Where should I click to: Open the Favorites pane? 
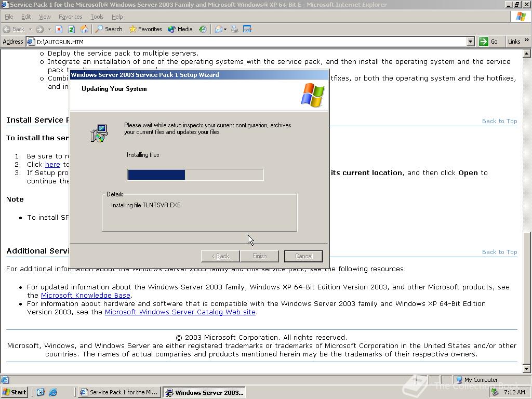tap(145, 29)
